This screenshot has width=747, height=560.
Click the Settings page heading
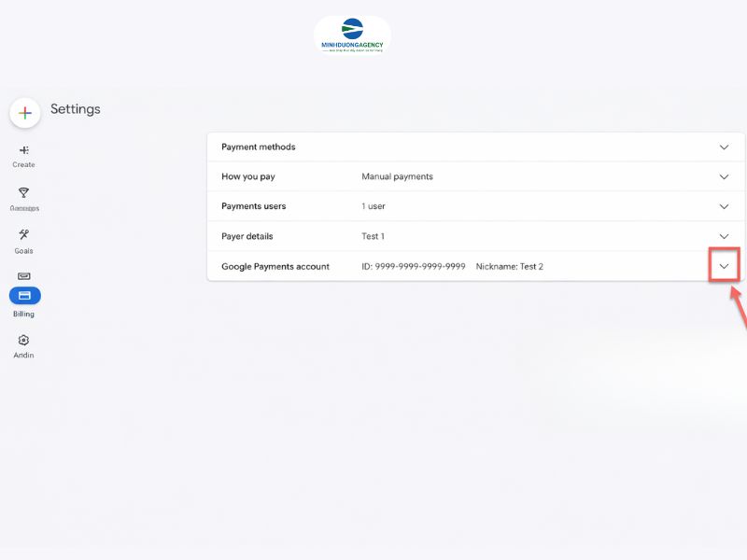pyautogui.click(x=76, y=109)
